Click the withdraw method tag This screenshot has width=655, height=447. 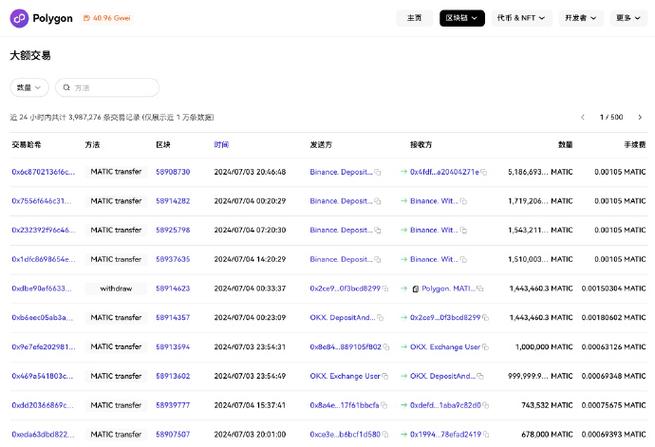(116, 289)
